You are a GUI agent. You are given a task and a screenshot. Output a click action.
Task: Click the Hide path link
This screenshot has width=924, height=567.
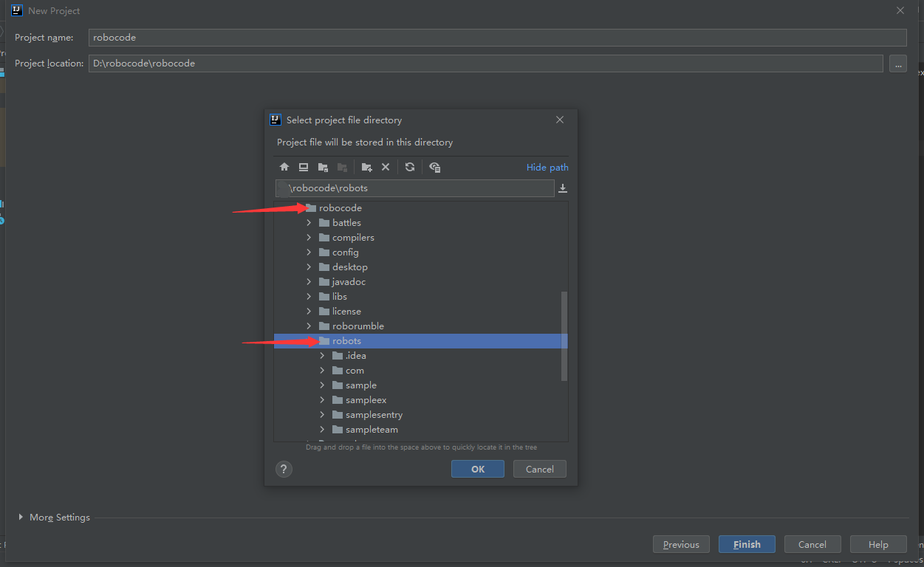547,168
